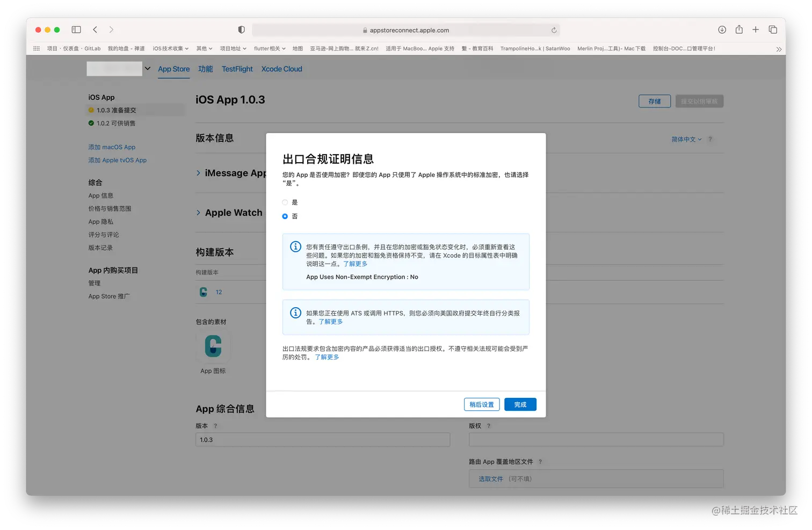Open the privacy shield report icon
812x530 pixels.
[242, 30]
